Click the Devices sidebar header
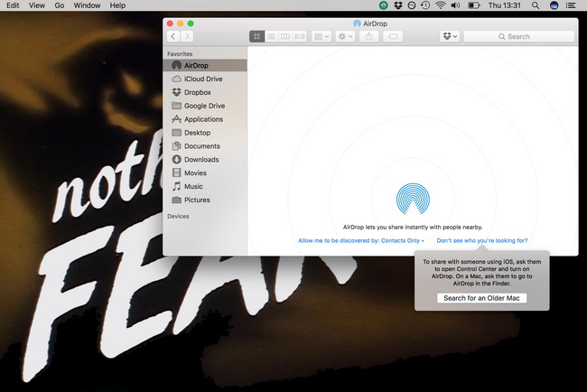587x392 pixels. point(178,216)
